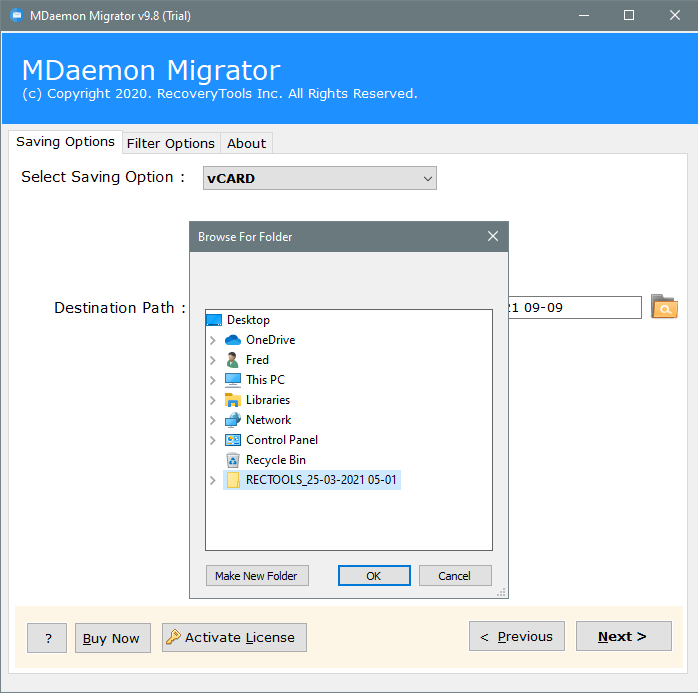Viewport: 698px width, 693px height.
Task: Switch to the Filter Options tab
Action: click(171, 143)
